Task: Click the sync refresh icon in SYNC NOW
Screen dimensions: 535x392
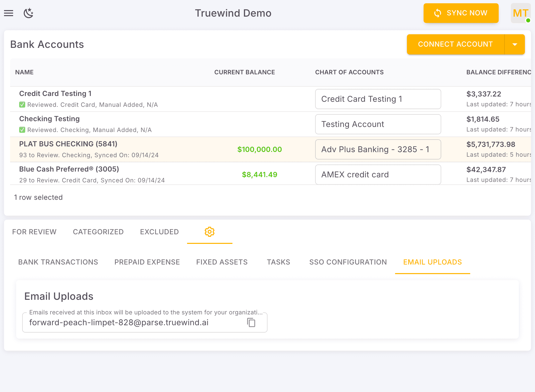Action: (438, 13)
